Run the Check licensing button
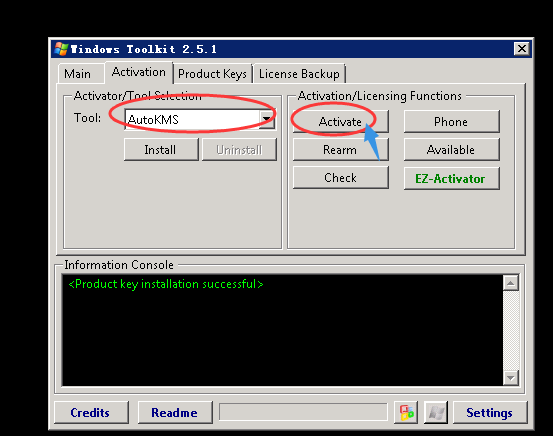Screen dimensions: 553x436 [x=341, y=178]
